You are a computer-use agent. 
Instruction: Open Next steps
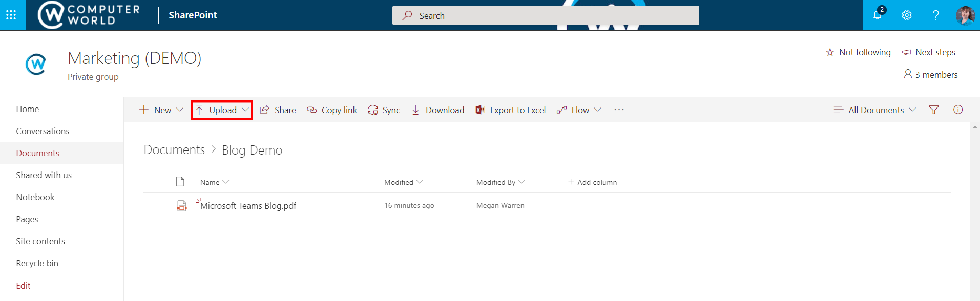929,52
